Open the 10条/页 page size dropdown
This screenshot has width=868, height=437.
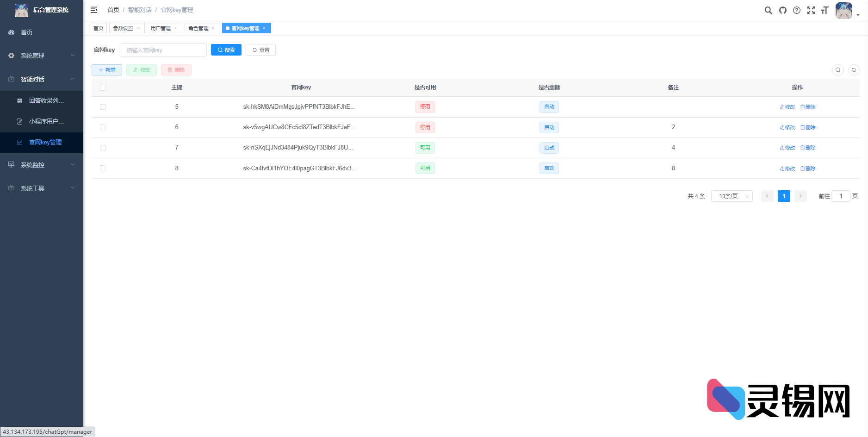pyautogui.click(x=732, y=196)
